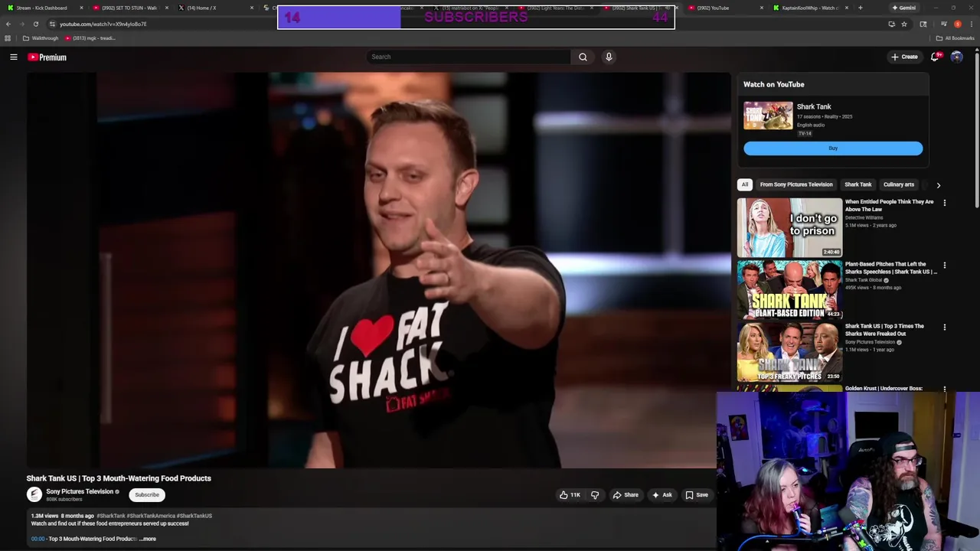Screen dimensions: 980x551
Task: Click 'Plant-Based Pitches That Left the Sharks' title
Action: click(x=890, y=268)
